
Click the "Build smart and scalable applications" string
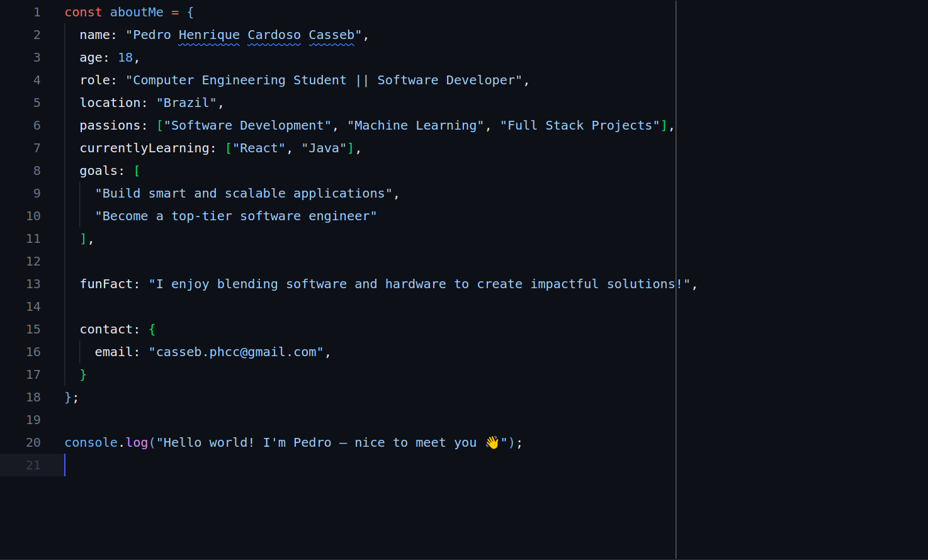click(x=244, y=193)
